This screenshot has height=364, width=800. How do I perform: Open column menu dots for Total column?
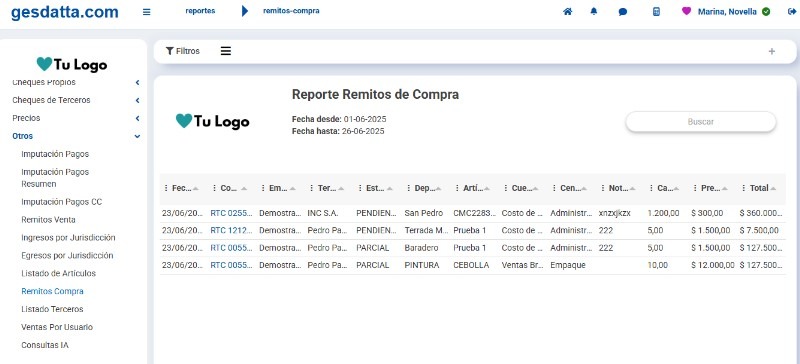(x=744, y=188)
